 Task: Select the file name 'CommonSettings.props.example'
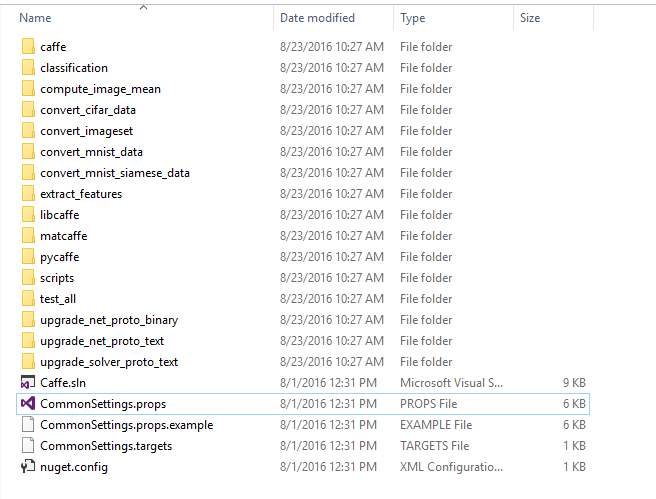tap(126, 425)
